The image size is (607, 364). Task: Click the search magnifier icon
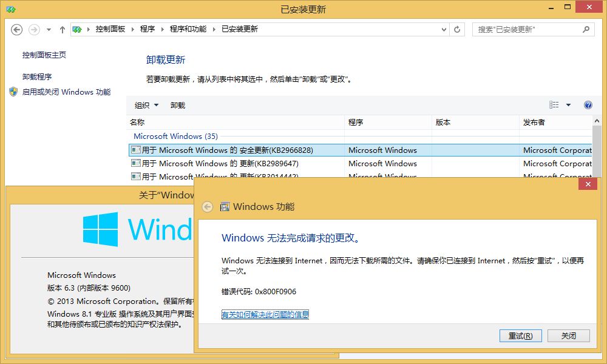586,29
